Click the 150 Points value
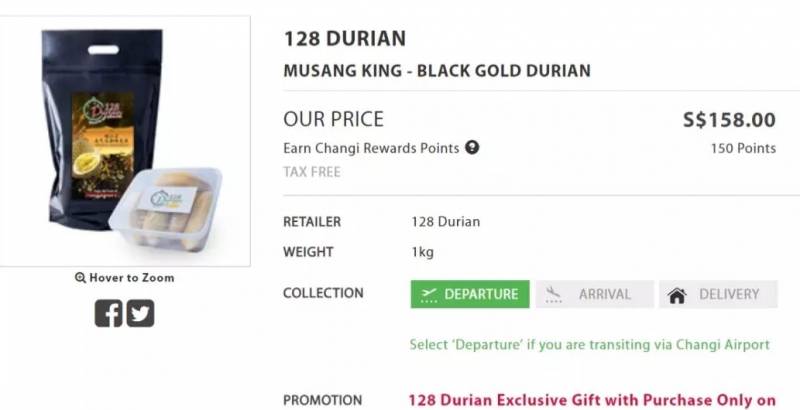Viewport: 800px width, 410px height. (743, 148)
